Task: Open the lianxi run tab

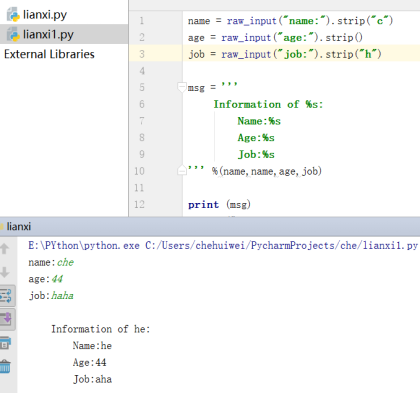Action: coord(18,227)
